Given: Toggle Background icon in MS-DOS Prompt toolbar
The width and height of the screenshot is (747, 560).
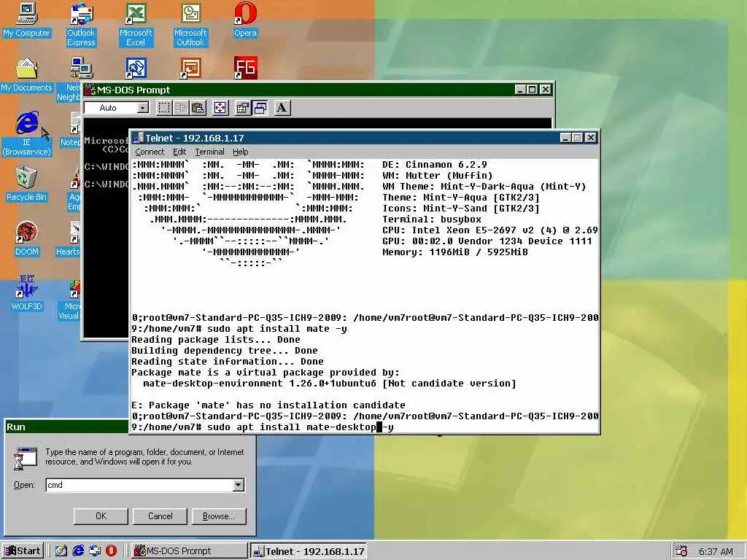Looking at the screenshot, I should click(260, 108).
